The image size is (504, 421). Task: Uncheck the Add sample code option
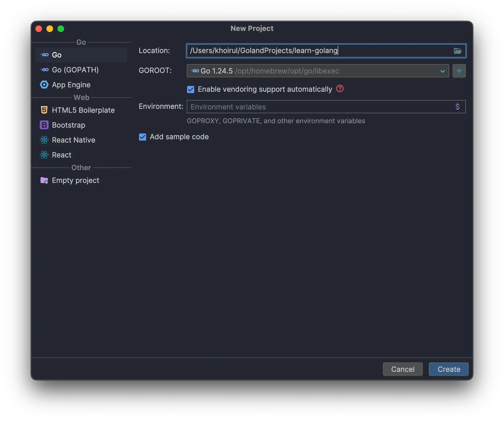[x=142, y=137]
